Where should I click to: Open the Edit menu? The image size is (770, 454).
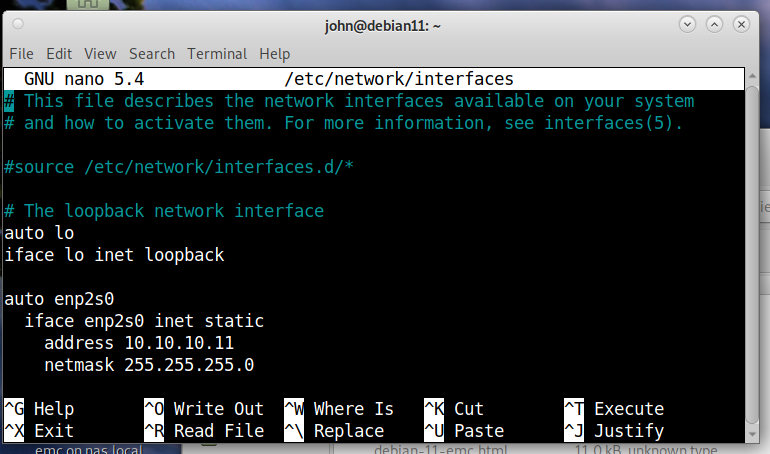(x=59, y=53)
